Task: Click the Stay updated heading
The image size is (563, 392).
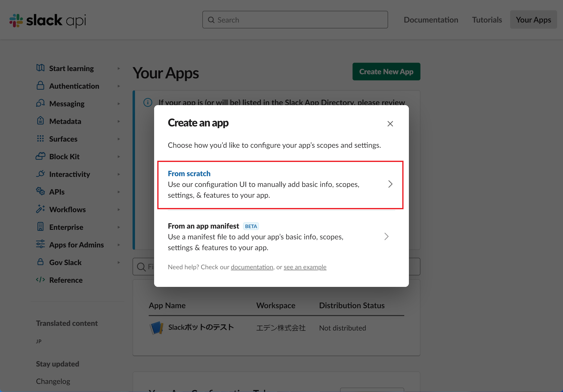Action: (57, 364)
